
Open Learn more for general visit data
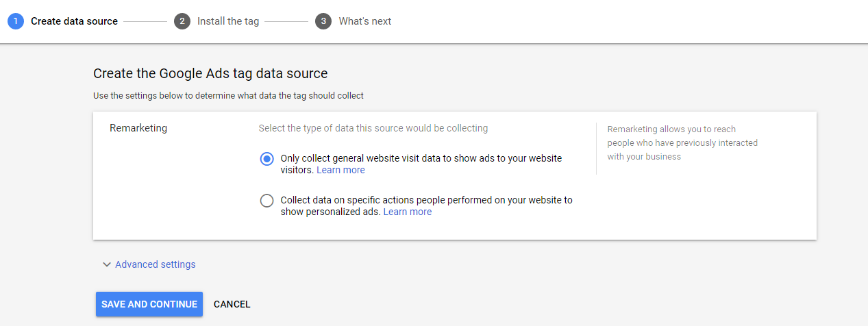(340, 170)
